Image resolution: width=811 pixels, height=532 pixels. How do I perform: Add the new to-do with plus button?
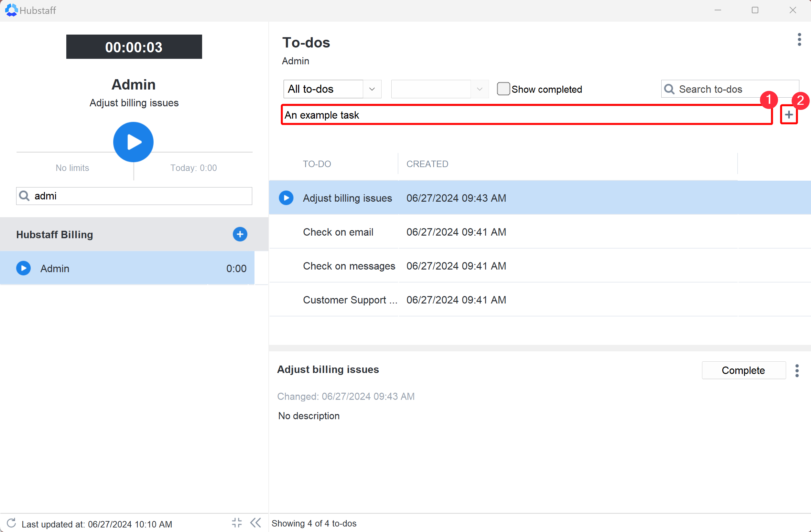pyautogui.click(x=789, y=115)
